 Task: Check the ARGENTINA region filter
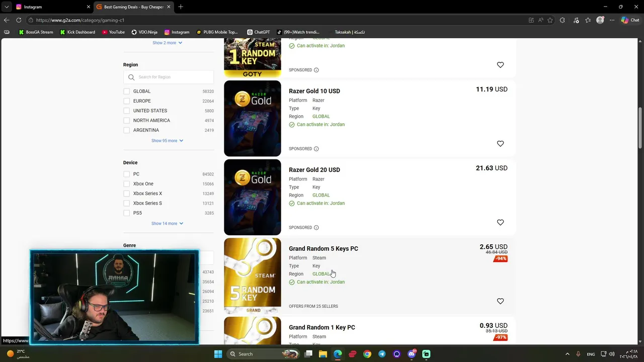(x=127, y=130)
